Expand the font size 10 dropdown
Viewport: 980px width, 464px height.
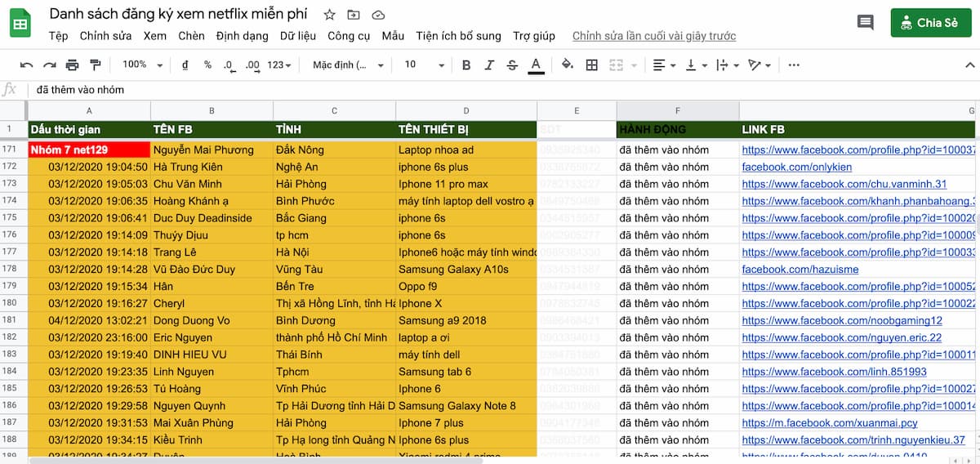pyautogui.click(x=424, y=65)
